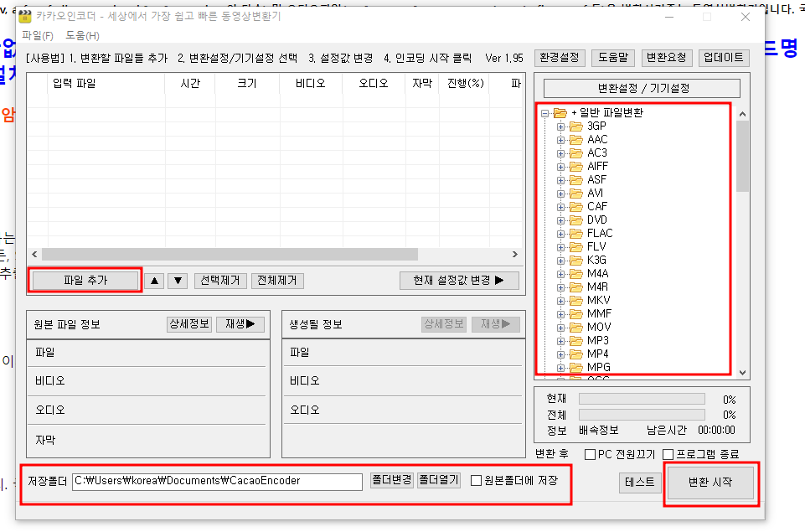The width and height of the screenshot is (805, 532).
Task: Click the 전체 progress bar
Action: (642, 415)
